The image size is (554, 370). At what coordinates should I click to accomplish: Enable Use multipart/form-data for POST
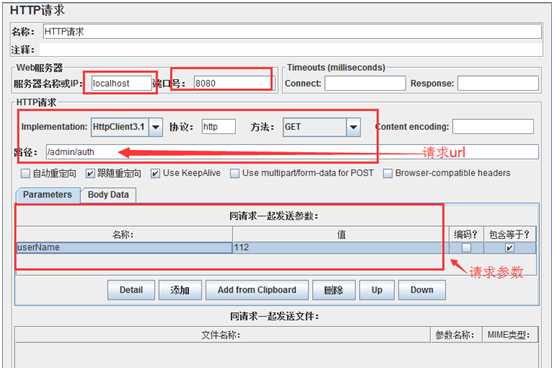coord(235,173)
